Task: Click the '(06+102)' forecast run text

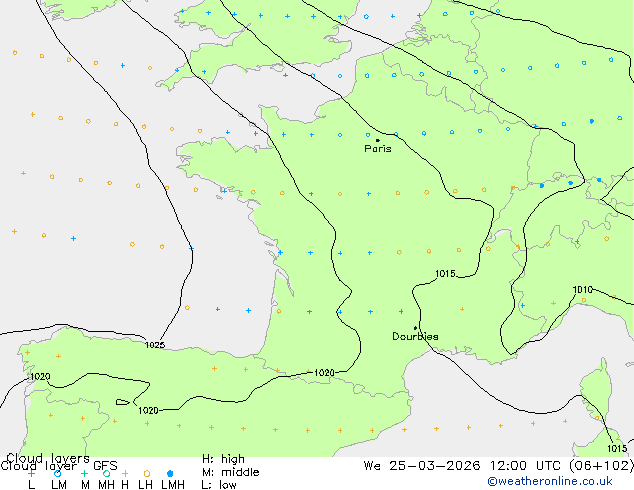Action: pos(601,466)
